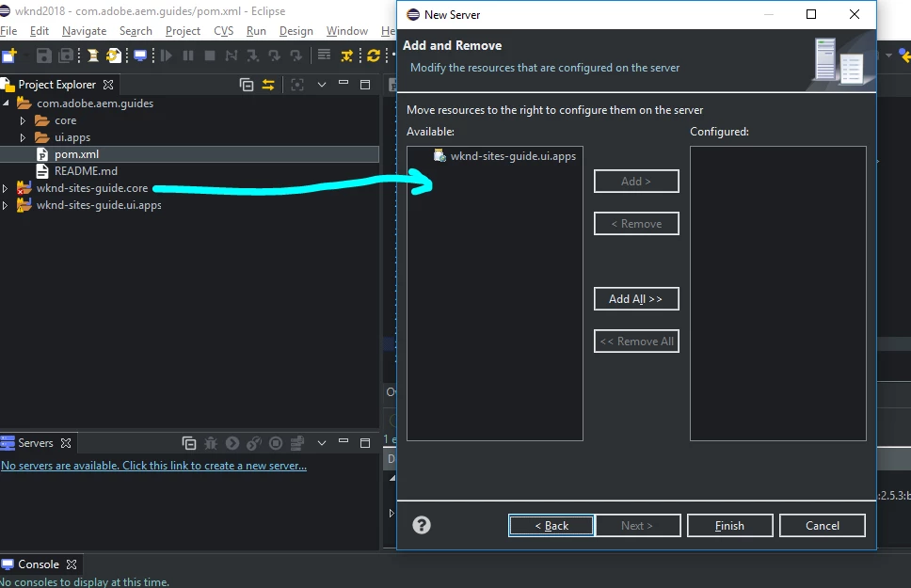Click the Step Return toolbar icon
911x588 pixels.
pyautogui.click(x=296, y=56)
